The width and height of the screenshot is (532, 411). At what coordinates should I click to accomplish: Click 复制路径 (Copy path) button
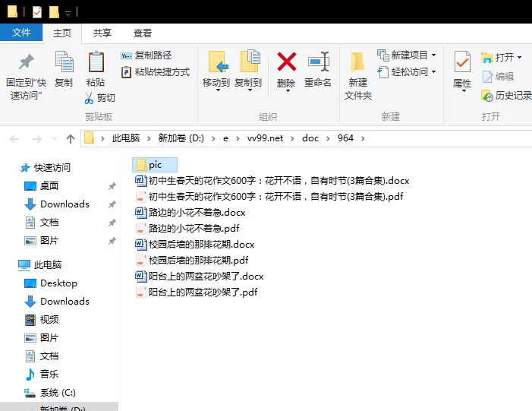click(x=146, y=55)
